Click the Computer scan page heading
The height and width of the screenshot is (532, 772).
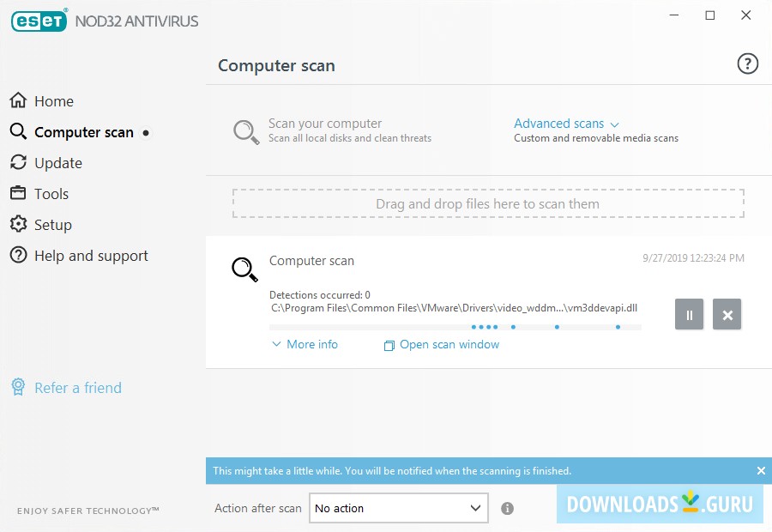[277, 65]
